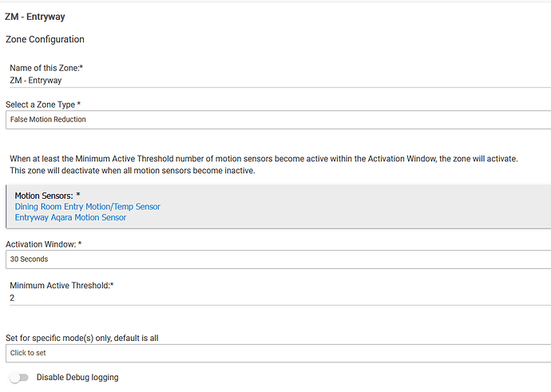Click the 'Set for specific mode(s) only' label

coord(82,338)
